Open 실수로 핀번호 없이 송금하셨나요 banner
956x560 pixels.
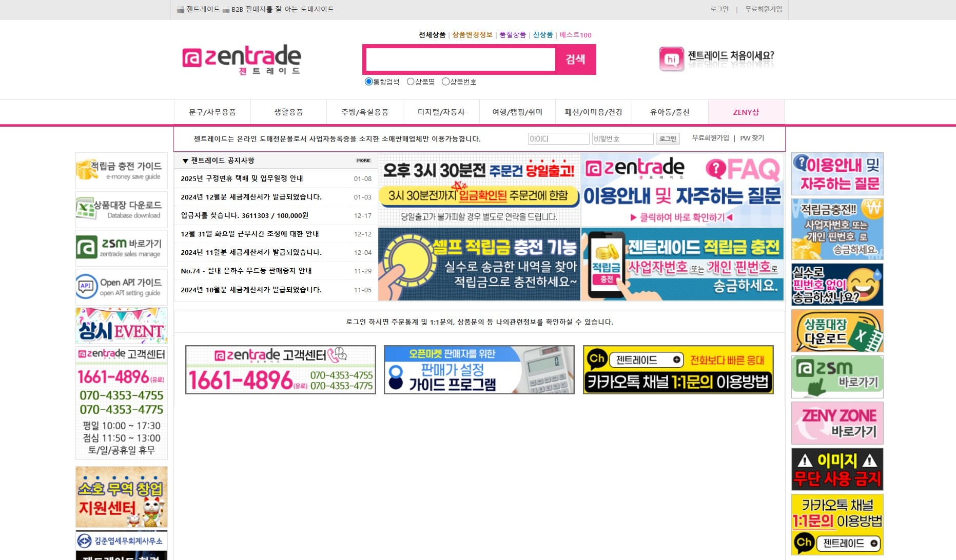837,285
